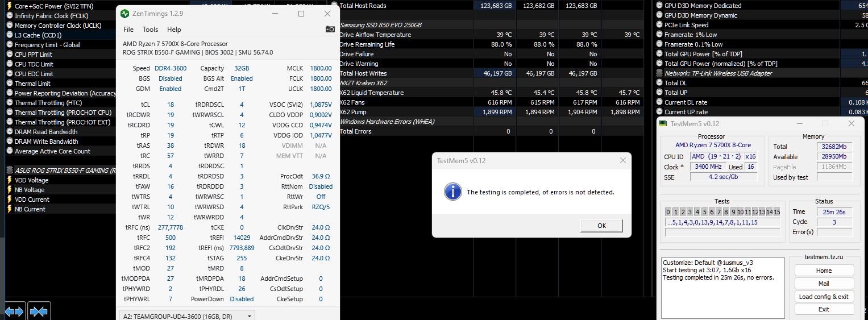Click HWiNFO expand-columns double arrow button
Image resolution: width=868 pixels, height=320 pixels.
click(14, 311)
